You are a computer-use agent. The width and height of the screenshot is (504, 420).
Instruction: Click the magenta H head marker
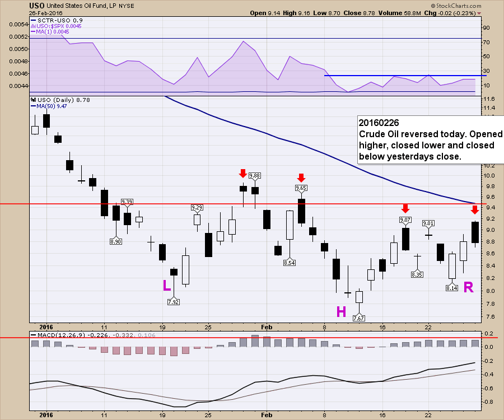pyautogui.click(x=341, y=312)
